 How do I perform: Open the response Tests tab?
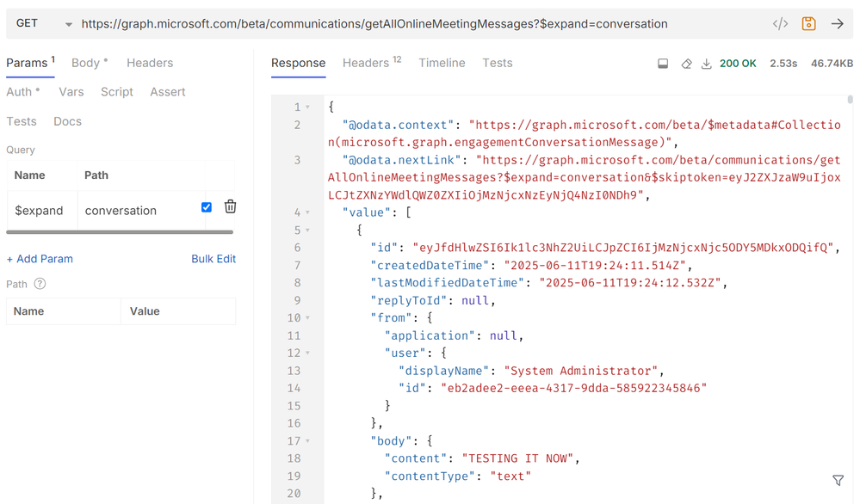[x=498, y=63]
